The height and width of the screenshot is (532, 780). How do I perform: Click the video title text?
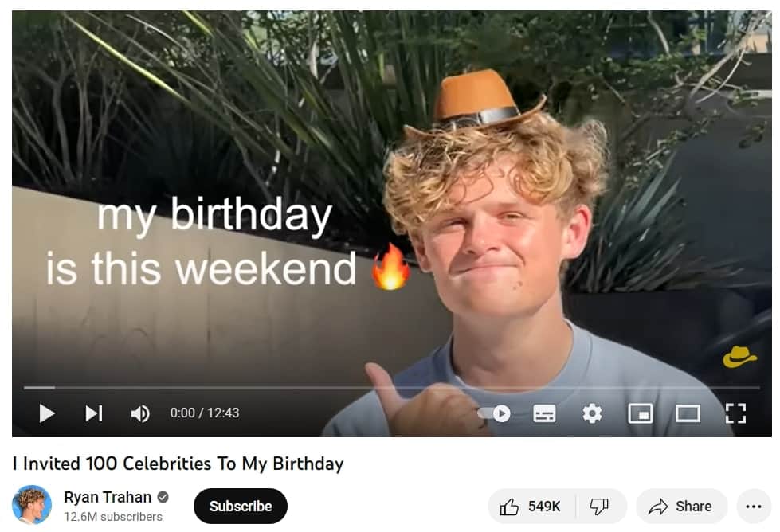click(x=178, y=464)
